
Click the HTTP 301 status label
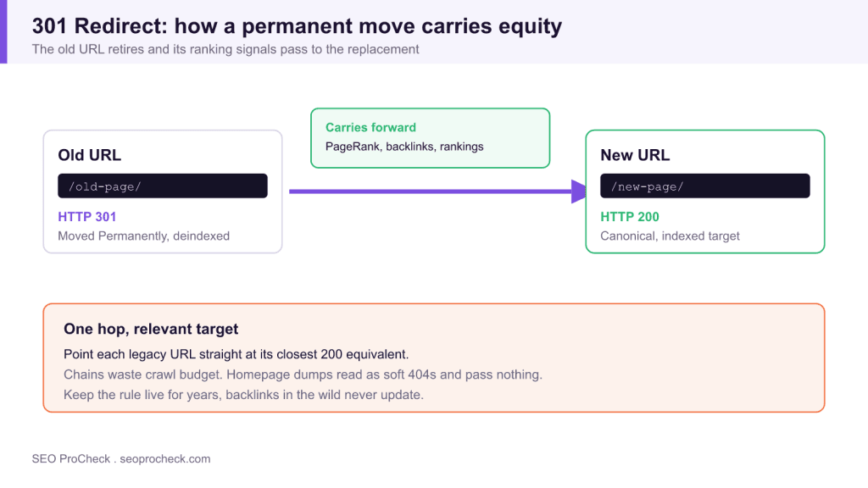[x=87, y=217]
